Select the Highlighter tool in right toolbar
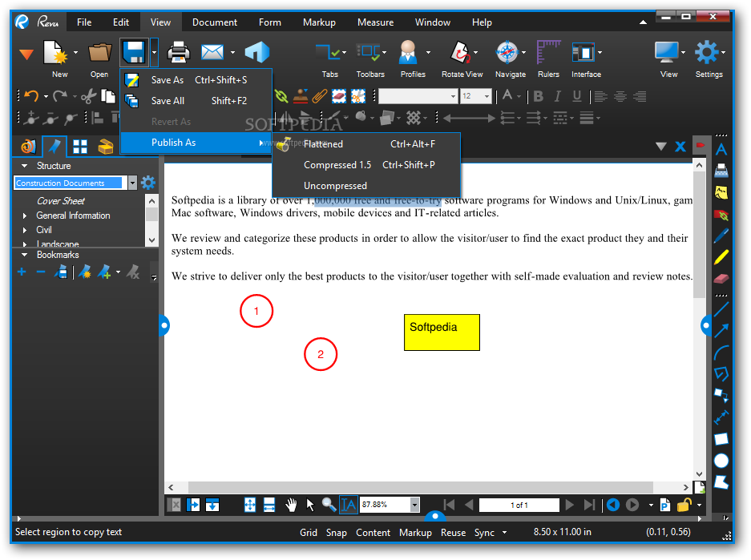The width and height of the screenshot is (751, 560). [721, 257]
